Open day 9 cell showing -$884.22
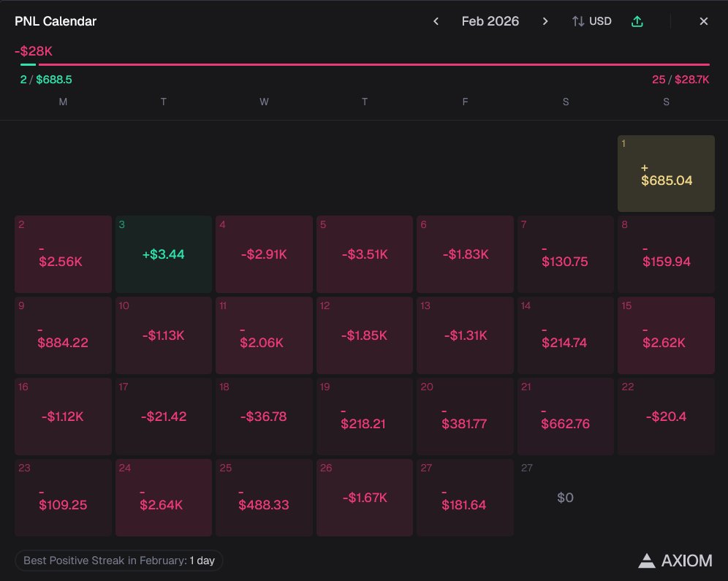Viewport: 728px width, 581px height. [x=63, y=335]
